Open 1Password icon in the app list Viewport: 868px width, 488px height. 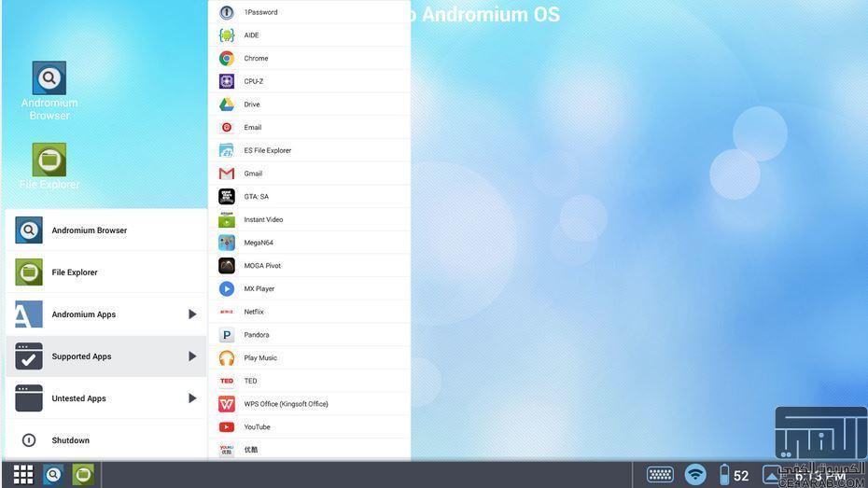pos(227,12)
